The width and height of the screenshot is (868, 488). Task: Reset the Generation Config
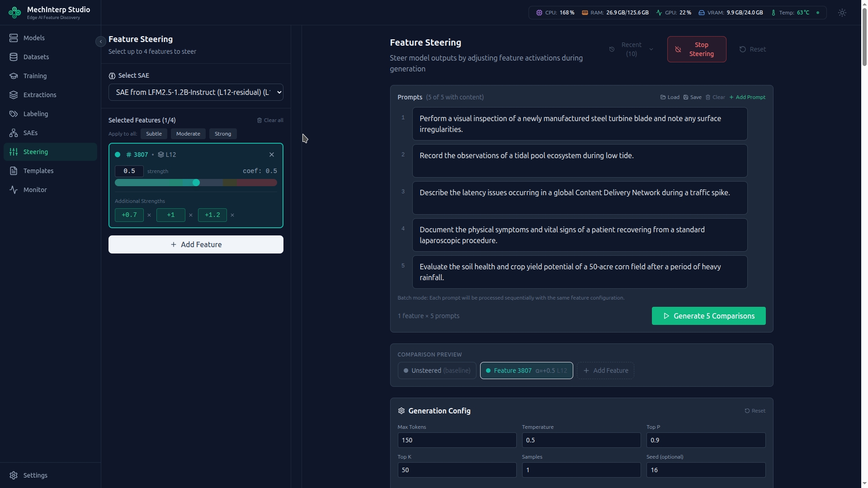tap(755, 411)
